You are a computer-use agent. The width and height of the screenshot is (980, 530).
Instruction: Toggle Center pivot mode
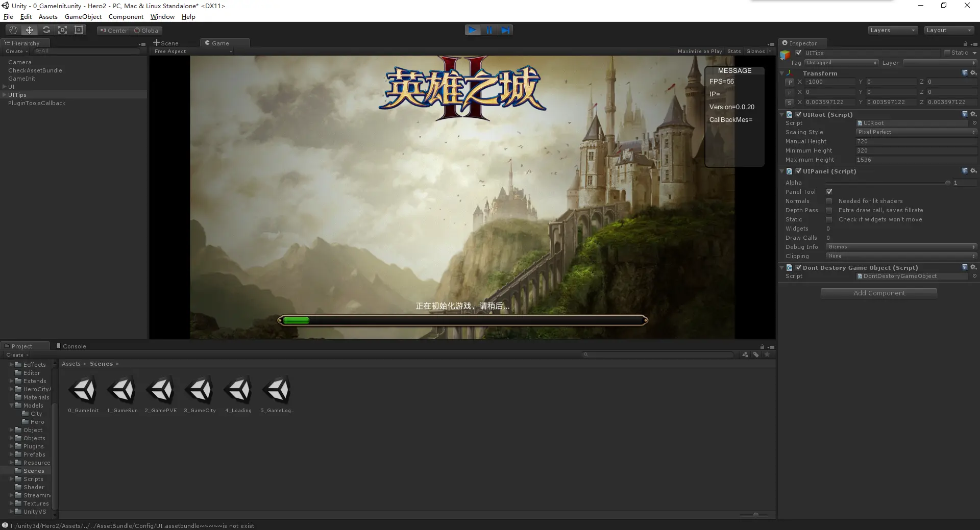tap(114, 31)
